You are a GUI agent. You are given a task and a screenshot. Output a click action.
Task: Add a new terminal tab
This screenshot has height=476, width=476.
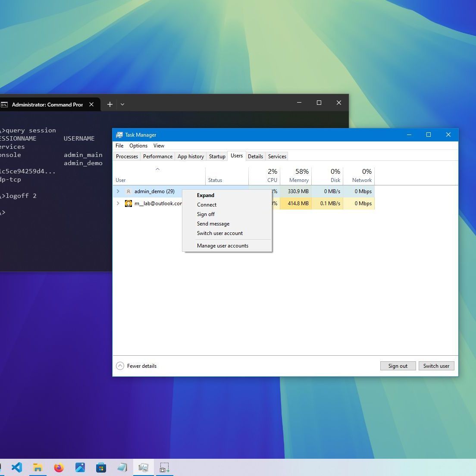pyautogui.click(x=110, y=104)
